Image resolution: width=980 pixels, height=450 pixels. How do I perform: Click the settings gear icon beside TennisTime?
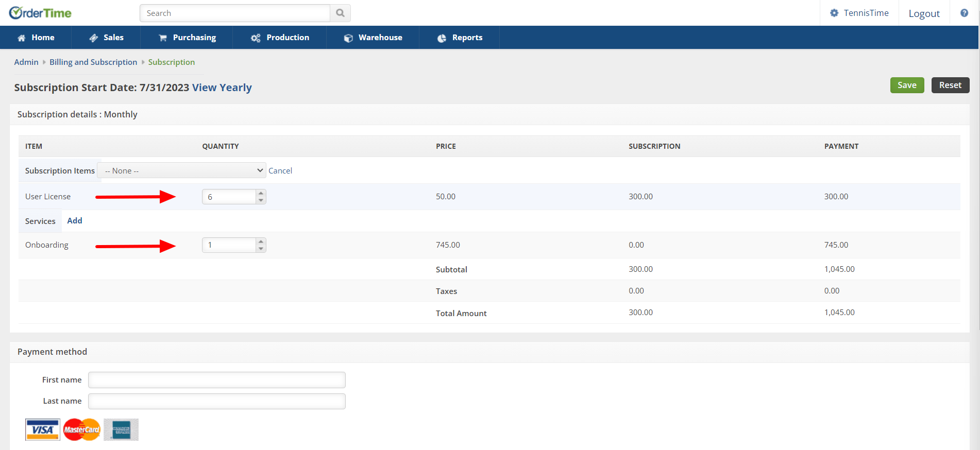834,13
